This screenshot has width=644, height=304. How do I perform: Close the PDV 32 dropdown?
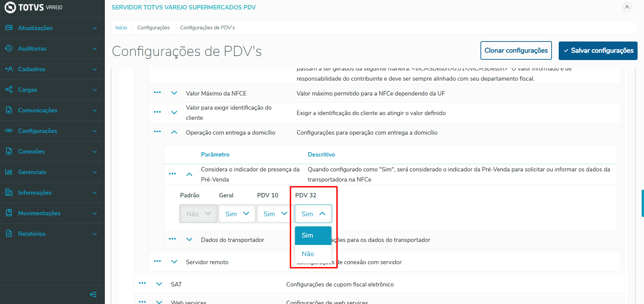pyautogui.click(x=313, y=214)
